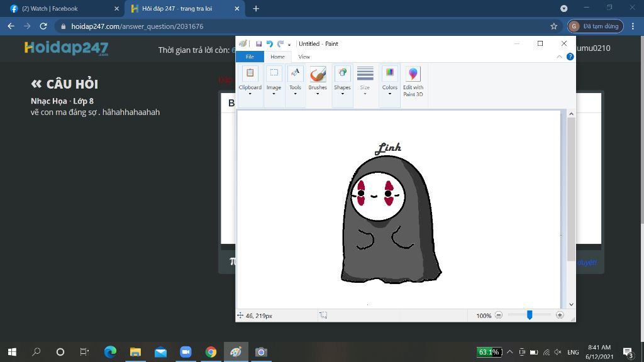Click ENG language indicator
Viewport: 644px width, 362px height.
pyautogui.click(x=573, y=352)
